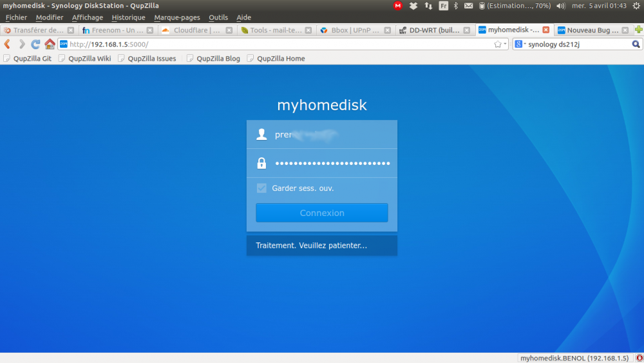
Task: Click the user silhouette icon in login form
Action: (261, 134)
